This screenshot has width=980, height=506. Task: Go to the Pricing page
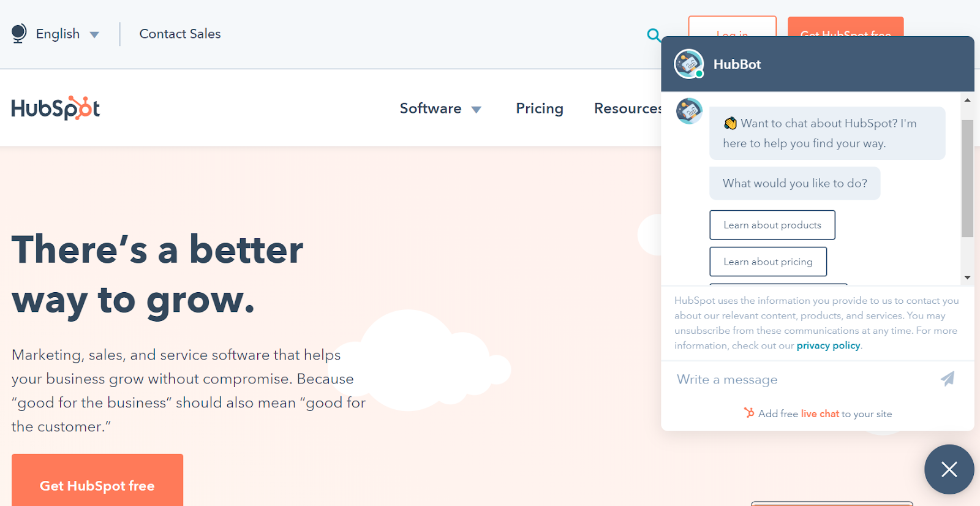[x=540, y=108]
